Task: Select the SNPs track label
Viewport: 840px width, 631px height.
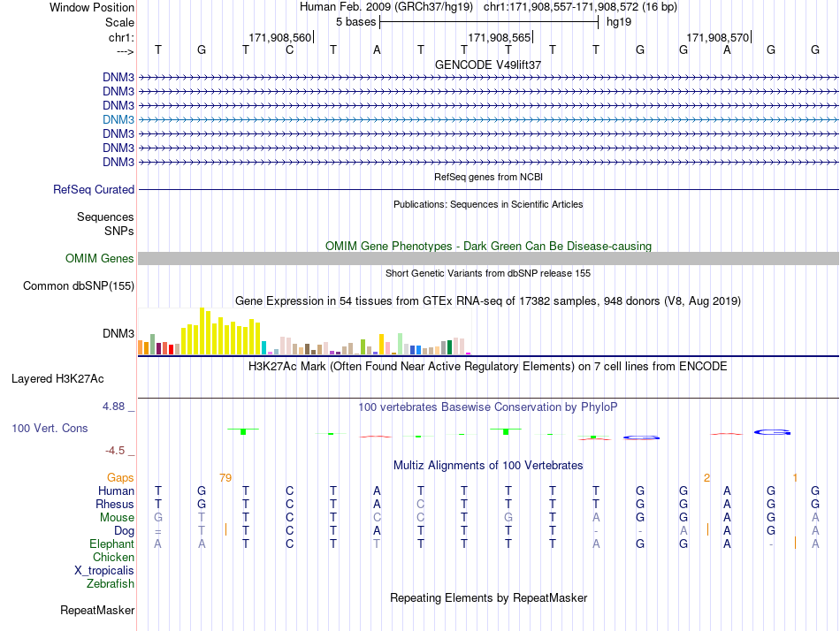Action: click(119, 231)
